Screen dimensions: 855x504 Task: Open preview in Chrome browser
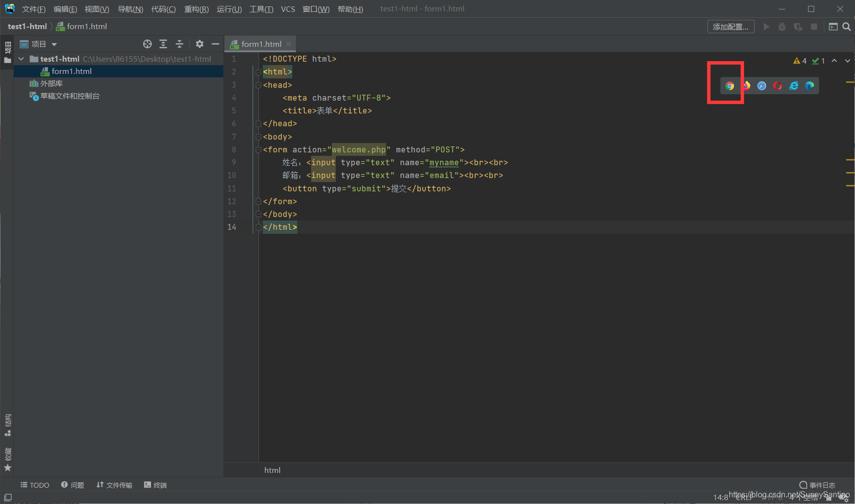point(729,85)
